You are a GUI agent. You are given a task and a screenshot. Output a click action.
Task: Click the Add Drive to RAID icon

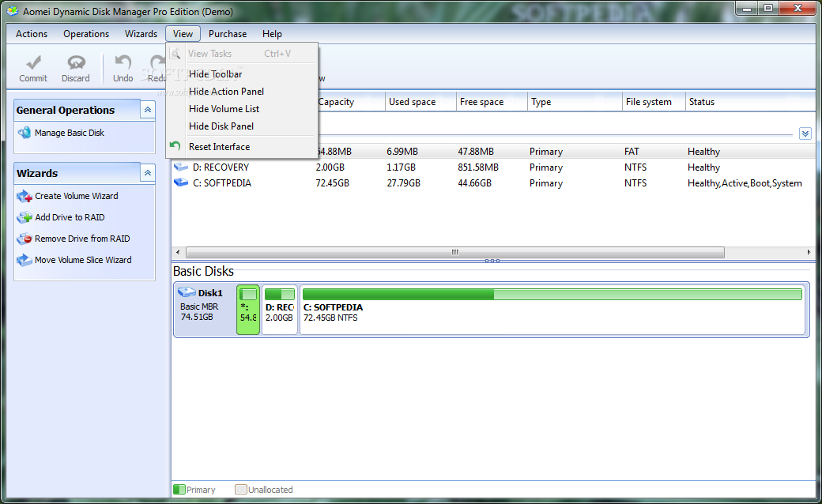(x=25, y=217)
